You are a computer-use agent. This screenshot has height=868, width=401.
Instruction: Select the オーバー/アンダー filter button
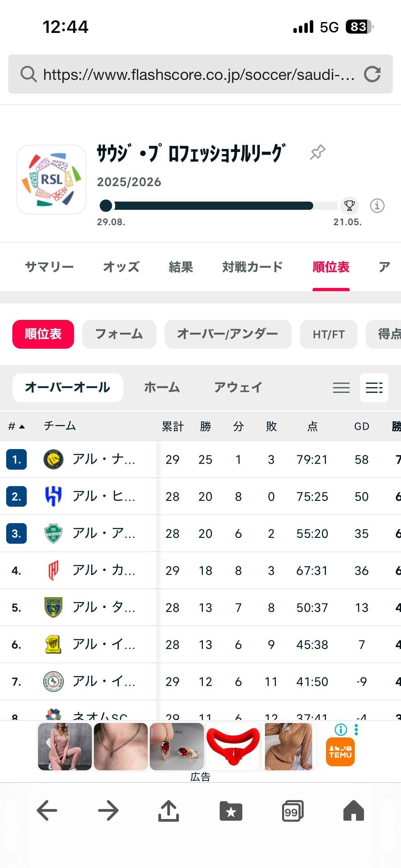click(x=228, y=334)
